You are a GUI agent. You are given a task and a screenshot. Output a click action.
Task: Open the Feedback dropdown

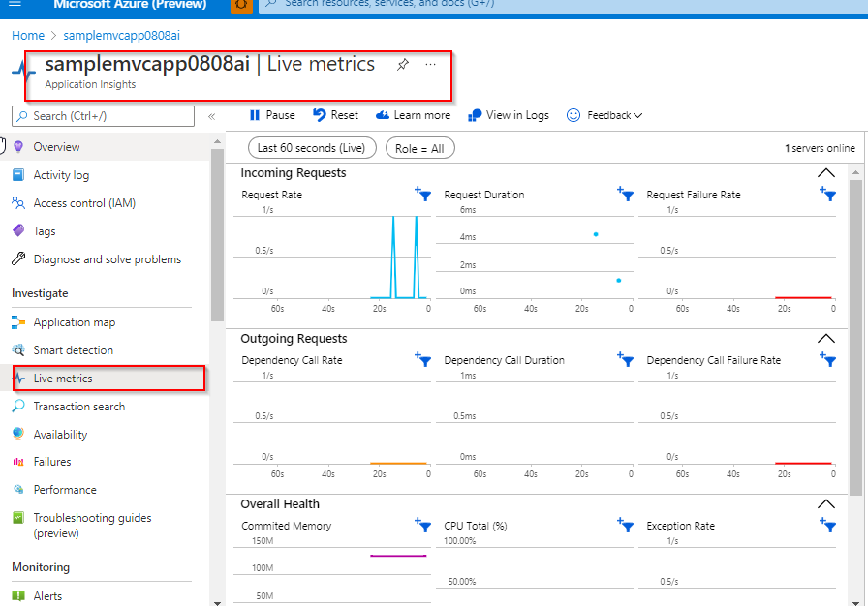604,115
